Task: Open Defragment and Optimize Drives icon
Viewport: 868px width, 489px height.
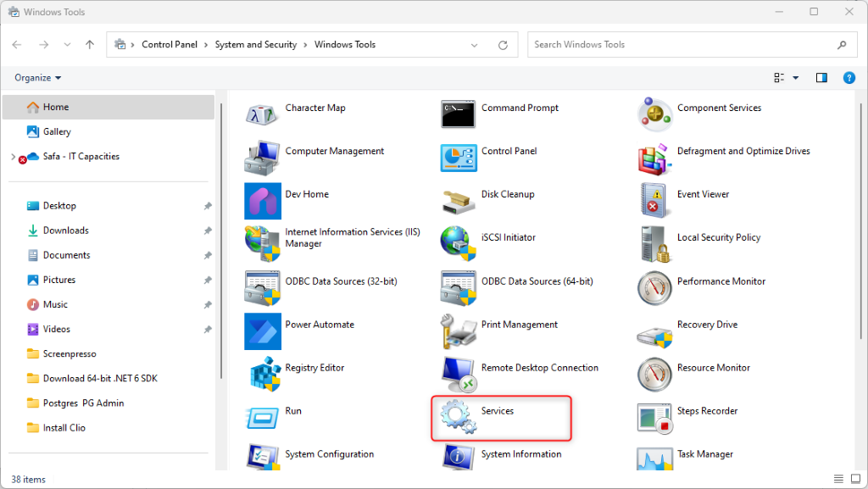Action: coord(654,158)
